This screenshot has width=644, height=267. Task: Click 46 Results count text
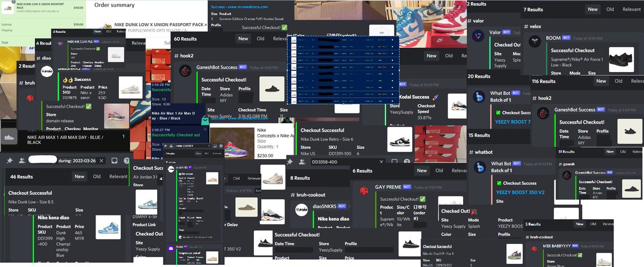21,176
